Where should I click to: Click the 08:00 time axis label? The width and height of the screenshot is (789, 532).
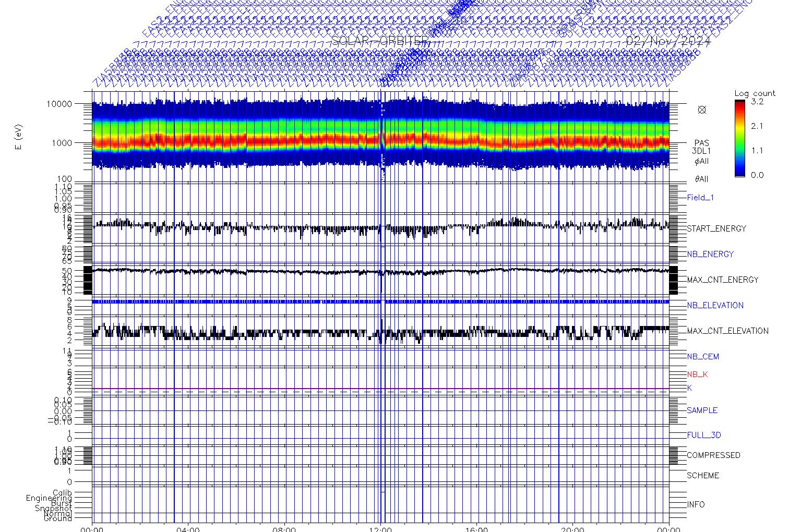click(x=284, y=529)
